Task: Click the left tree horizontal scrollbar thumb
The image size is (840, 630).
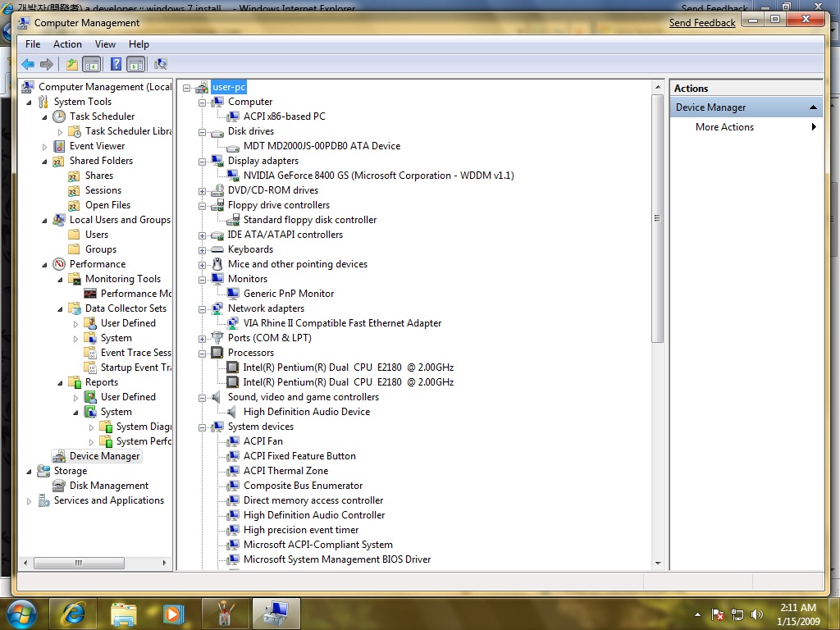Action: click(79, 563)
